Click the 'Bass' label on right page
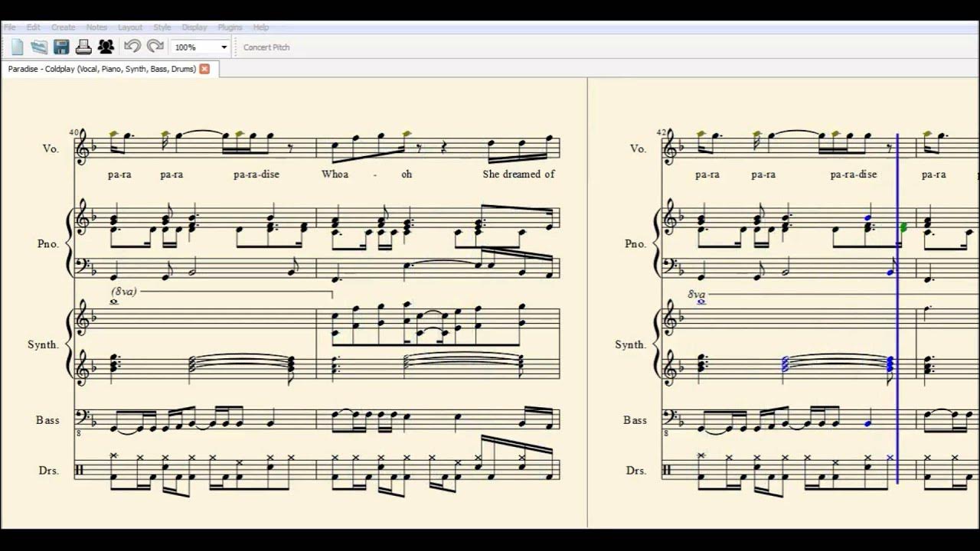 (x=635, y=420)
